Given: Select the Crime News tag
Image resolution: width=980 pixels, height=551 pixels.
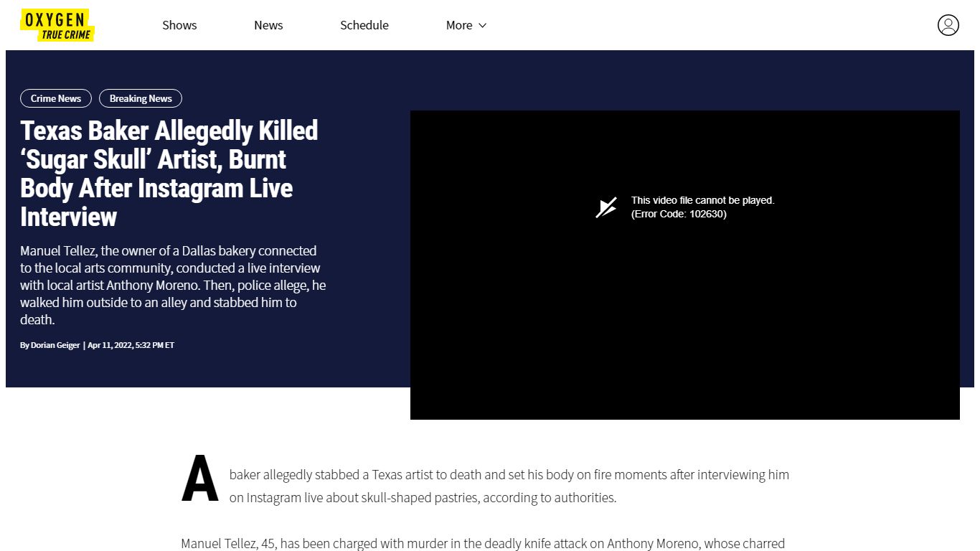Looking at the screenshot, I should (x=56, y=98).
